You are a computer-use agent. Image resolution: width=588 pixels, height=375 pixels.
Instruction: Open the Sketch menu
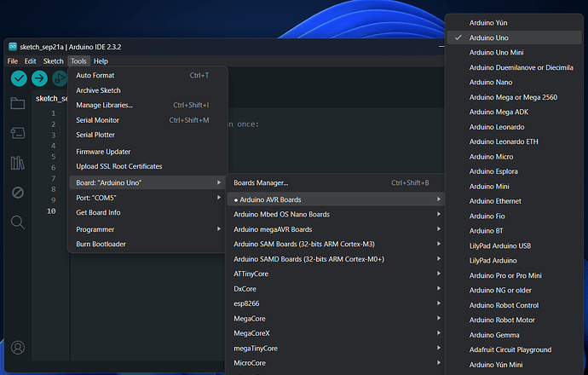pyautogui.click(x=53, y=61)
